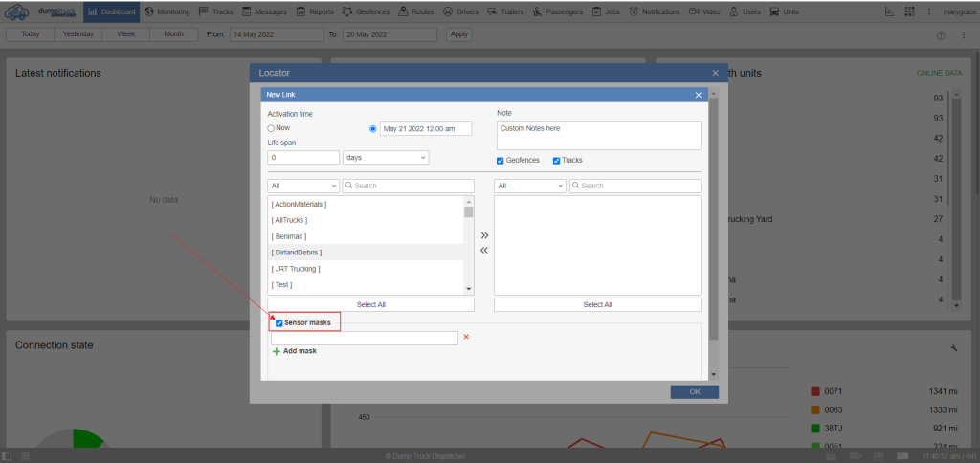
Task: Expand the left All filter dropdown
Action: (x=303, y=186)
